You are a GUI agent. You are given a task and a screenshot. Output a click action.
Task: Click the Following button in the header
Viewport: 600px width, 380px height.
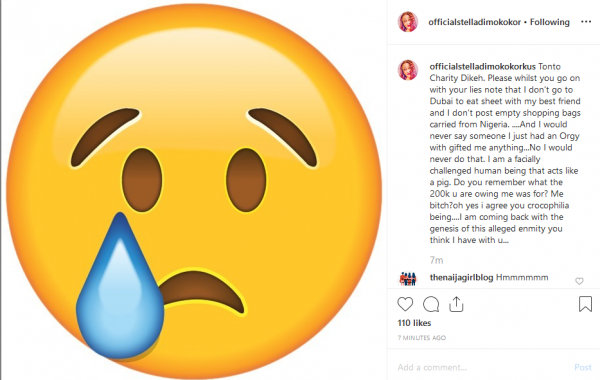549,22
